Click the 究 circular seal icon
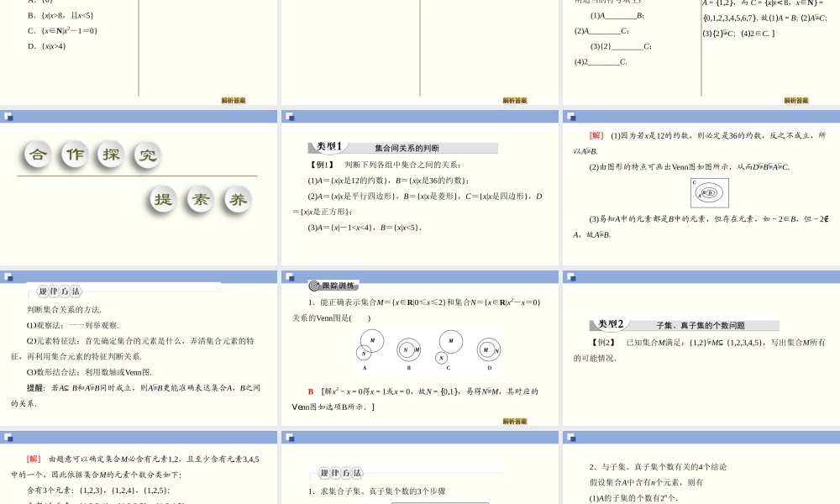The width and height of the screenshot is (840, 504). (145, 155)
